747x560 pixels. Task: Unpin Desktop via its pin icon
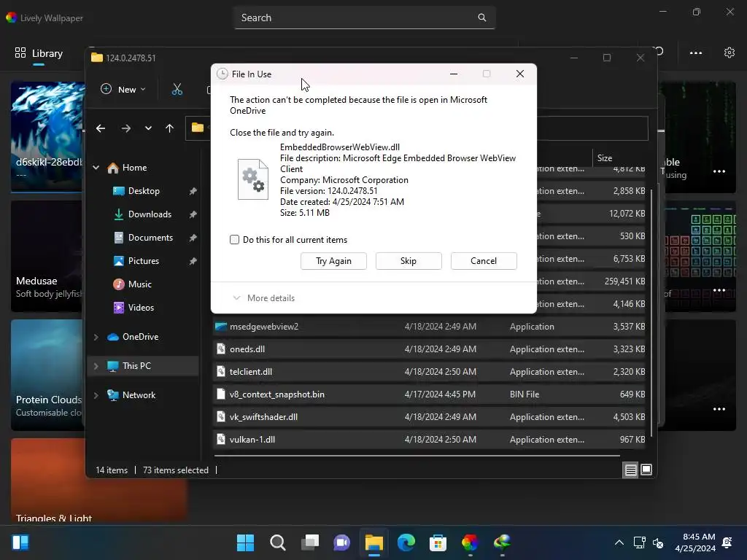[x=193, y=191]
